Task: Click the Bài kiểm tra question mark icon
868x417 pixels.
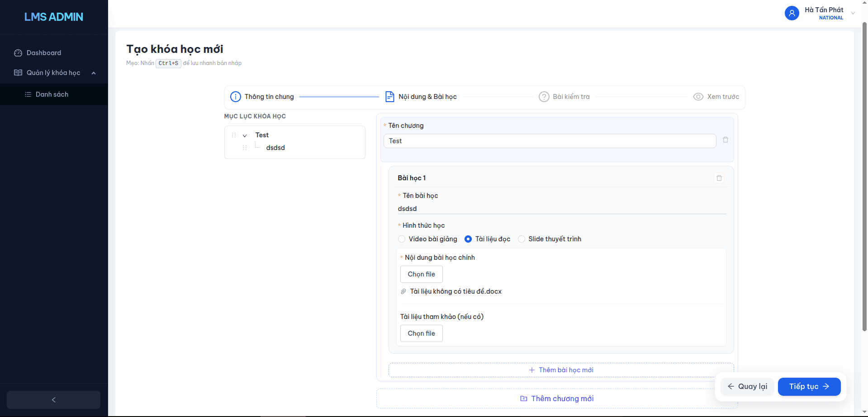Action: point(544,97)
